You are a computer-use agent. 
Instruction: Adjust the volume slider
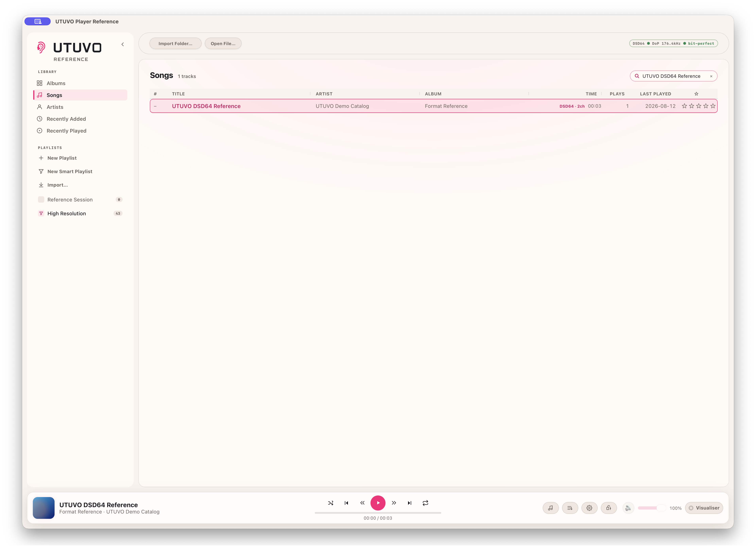[x=652, y=508]
